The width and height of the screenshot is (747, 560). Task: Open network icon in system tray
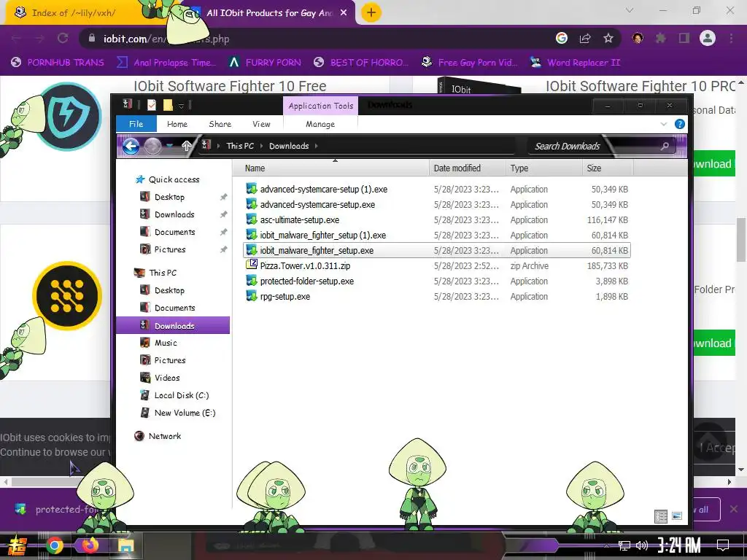point(624,545)
